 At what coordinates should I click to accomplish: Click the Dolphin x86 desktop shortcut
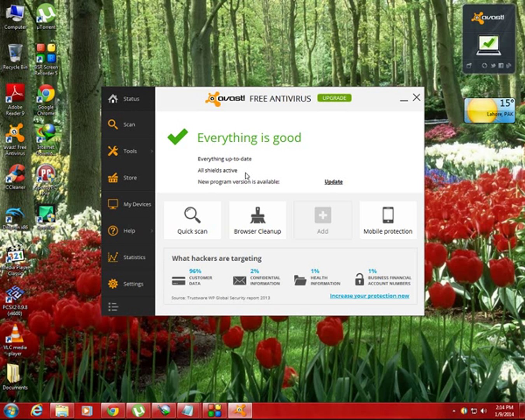coord(15,218)
